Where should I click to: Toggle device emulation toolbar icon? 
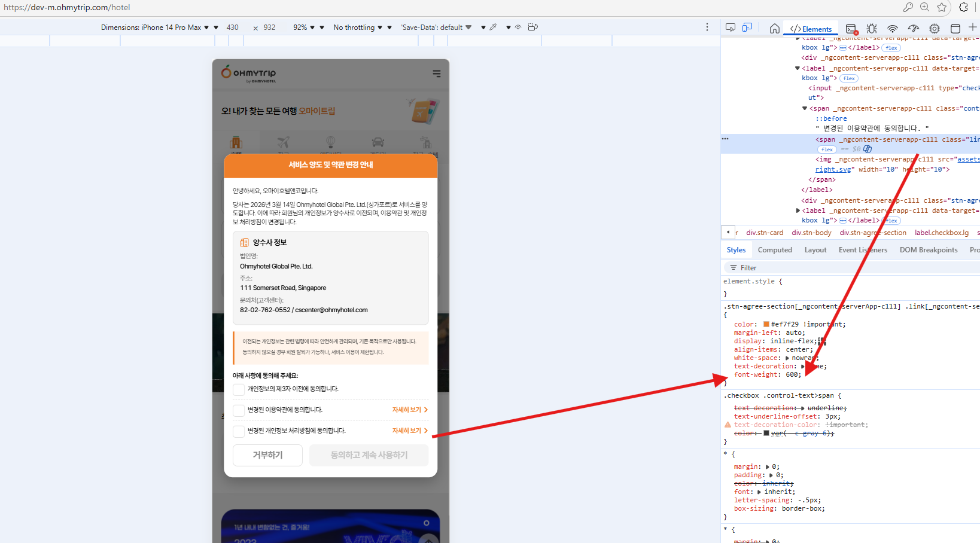click(747, 28)
